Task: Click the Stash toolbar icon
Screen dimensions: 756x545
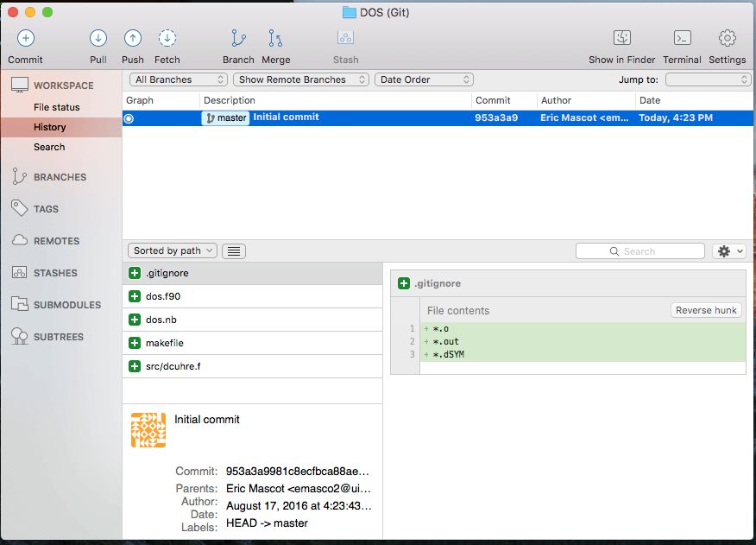Action: pyautogui.click(x=346, y=38)
